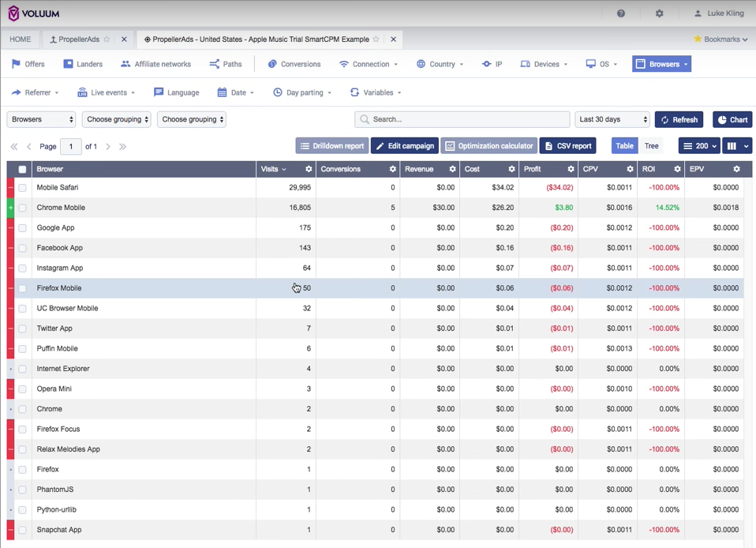Switch to the HOME tab

[21, 39]
